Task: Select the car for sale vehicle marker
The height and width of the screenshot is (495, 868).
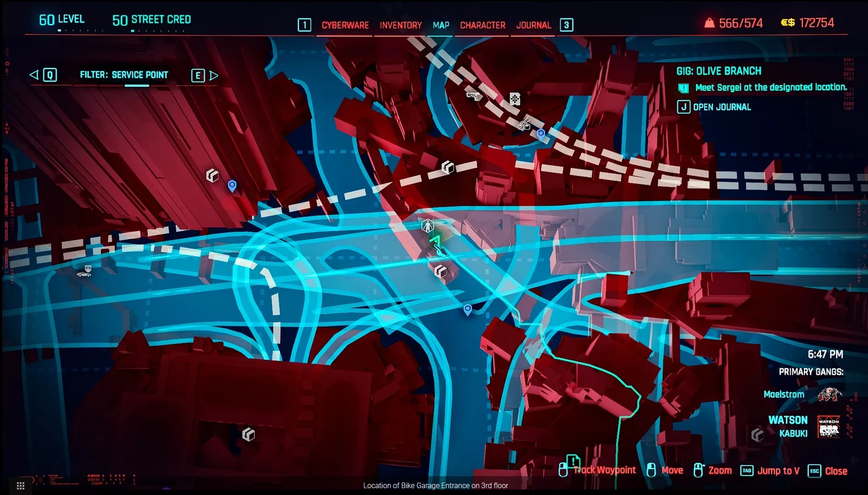Action: [x=84, y=272]
